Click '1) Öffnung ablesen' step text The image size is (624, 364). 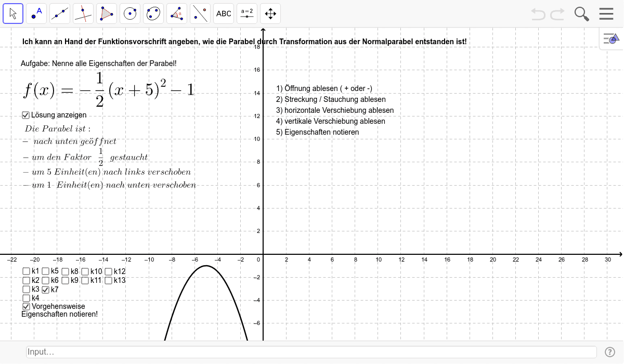(324, 88)
